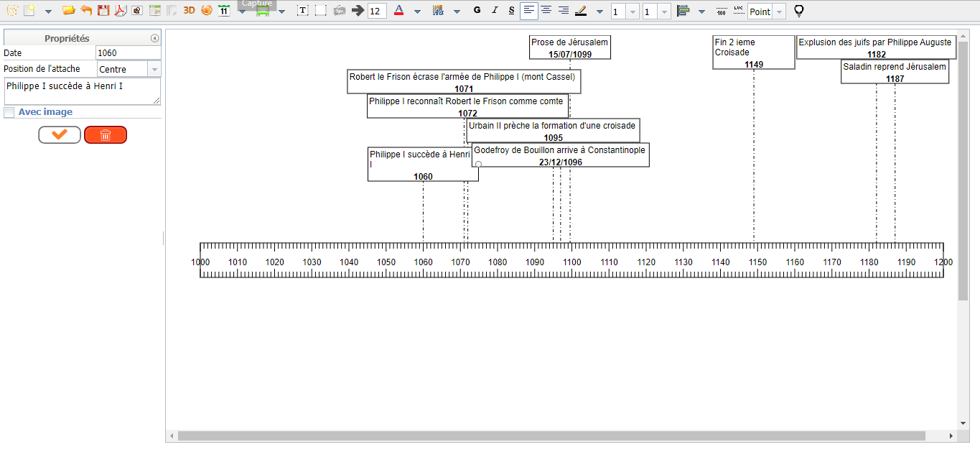Click the LUC dotted line icon

tap(739, 11)
